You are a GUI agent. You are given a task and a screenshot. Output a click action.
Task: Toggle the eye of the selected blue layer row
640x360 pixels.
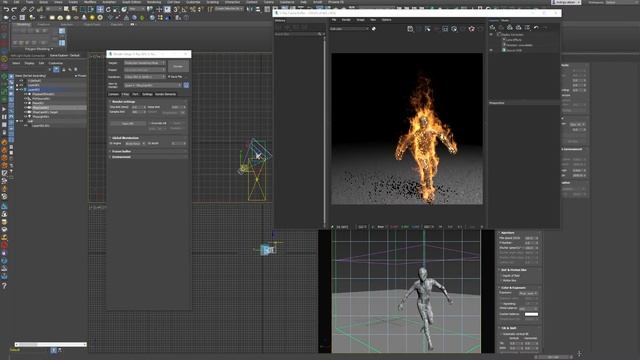pyautogui.click(x=22, y=89)
